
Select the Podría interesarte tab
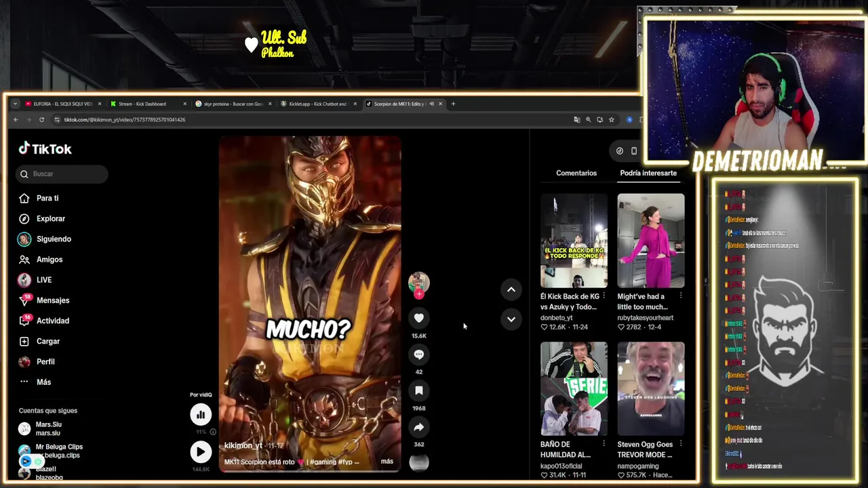click(648, 173)
